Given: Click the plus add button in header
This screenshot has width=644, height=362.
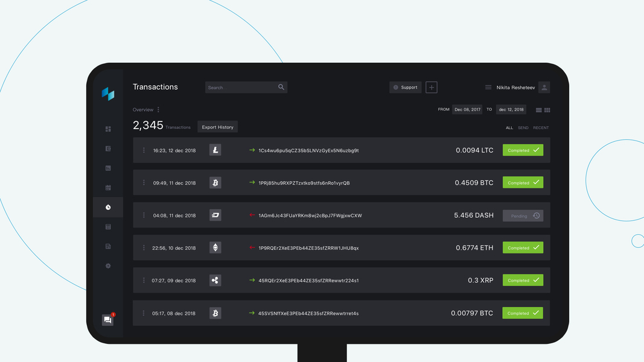Looking at the screenshot, I should coord(432,87).
